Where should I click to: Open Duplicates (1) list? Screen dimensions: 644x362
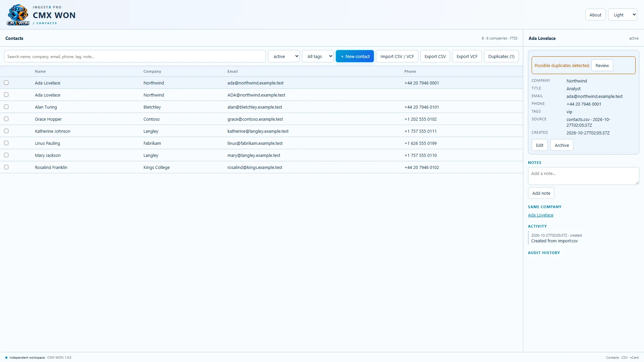click(501, 56)
